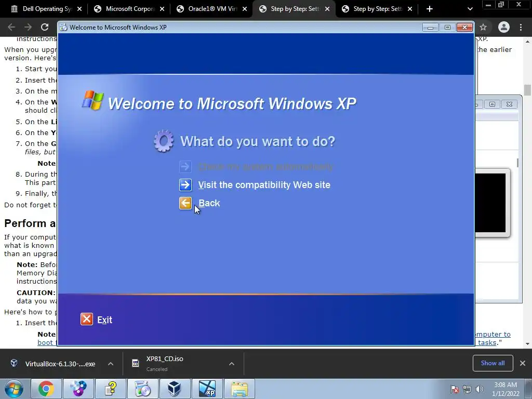Open a new browser tab
Screen dimensions: 532x399
tap(430, 9)
